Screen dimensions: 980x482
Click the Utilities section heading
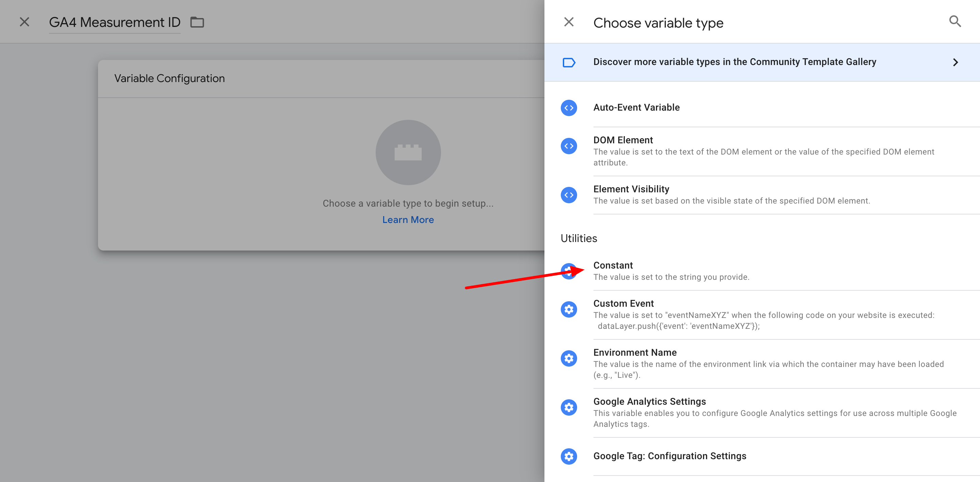click(x=578, y=239)
